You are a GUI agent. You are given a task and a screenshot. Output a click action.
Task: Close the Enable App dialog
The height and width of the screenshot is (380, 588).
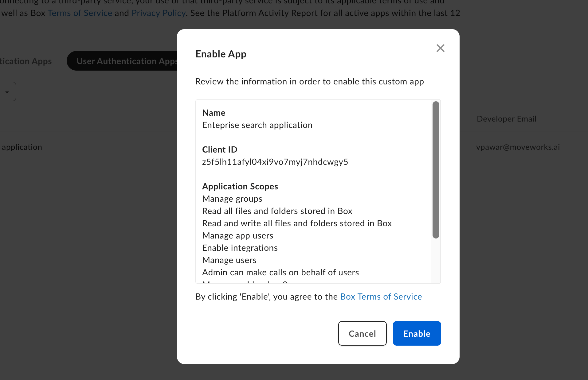pos(440,48)
